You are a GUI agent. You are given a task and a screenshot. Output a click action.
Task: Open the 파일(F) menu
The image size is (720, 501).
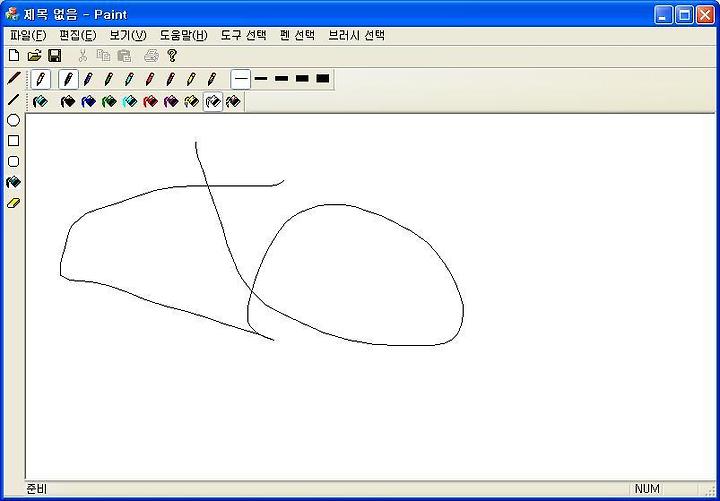point(28,35)
